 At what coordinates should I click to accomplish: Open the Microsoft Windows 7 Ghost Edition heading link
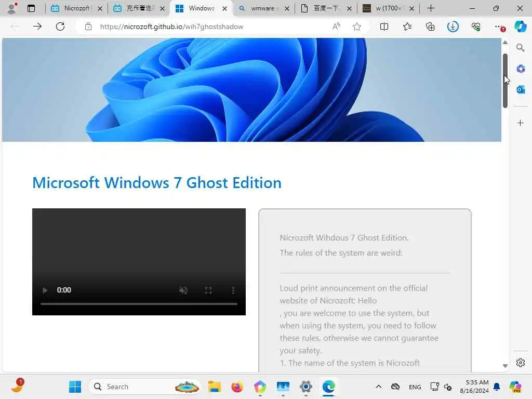click(157, 182)
